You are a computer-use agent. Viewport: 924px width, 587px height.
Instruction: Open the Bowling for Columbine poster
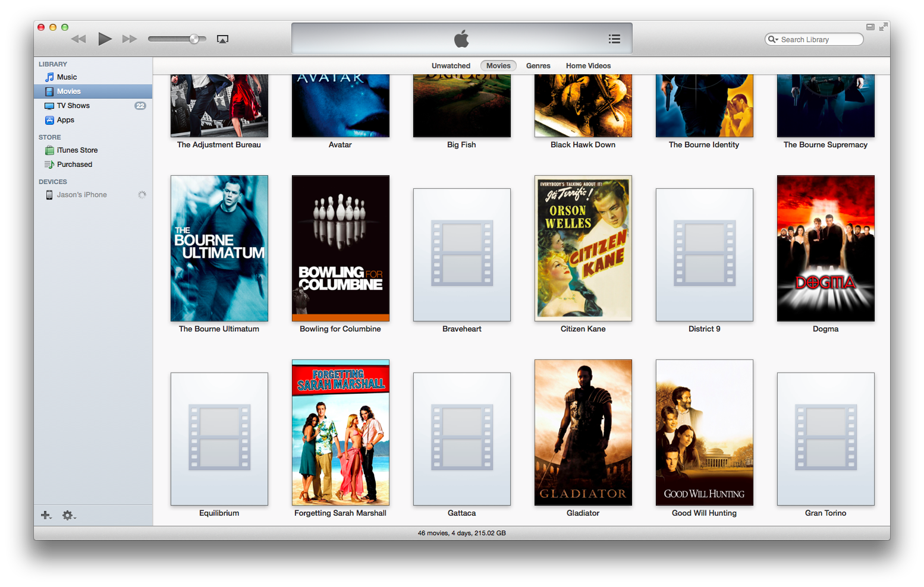pos(341,248)
